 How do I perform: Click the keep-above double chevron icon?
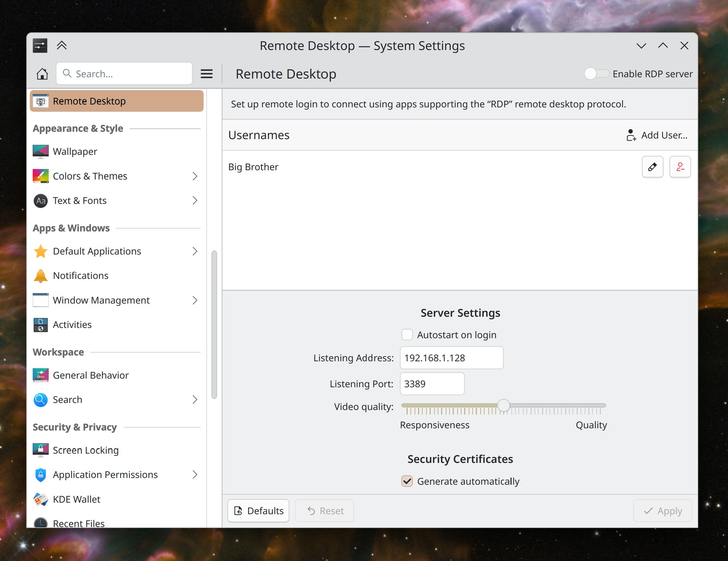(62, 45)
